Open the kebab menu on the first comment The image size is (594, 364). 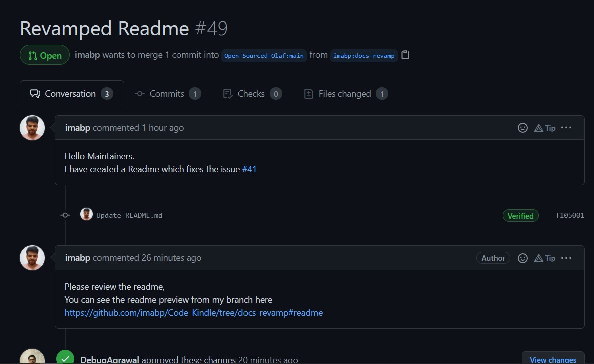tap(566, 127)
